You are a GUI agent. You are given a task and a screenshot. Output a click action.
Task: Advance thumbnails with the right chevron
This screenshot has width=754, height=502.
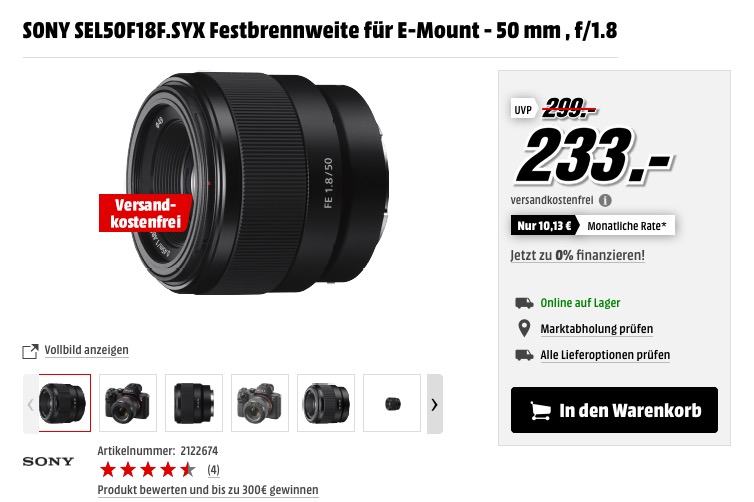(x=435, y=404)
